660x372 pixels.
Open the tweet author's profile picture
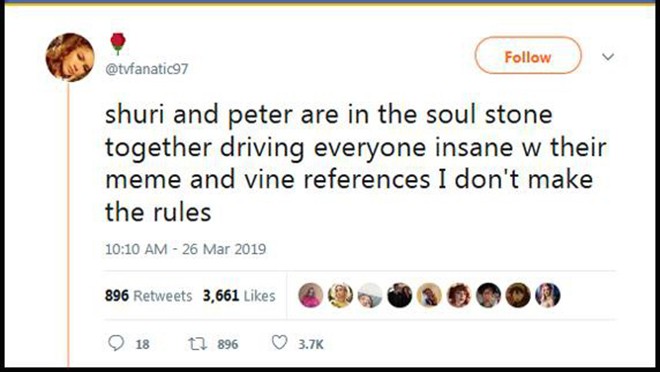point(70,57)
